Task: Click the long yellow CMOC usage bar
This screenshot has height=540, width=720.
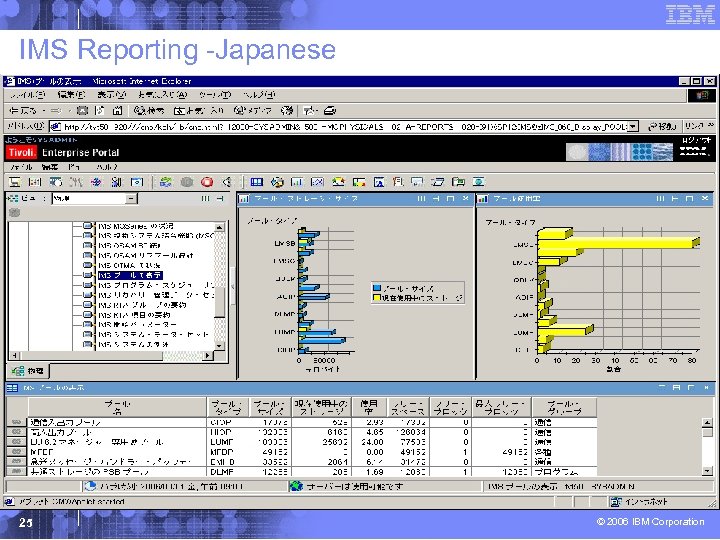Action: [x=619, y=244]
